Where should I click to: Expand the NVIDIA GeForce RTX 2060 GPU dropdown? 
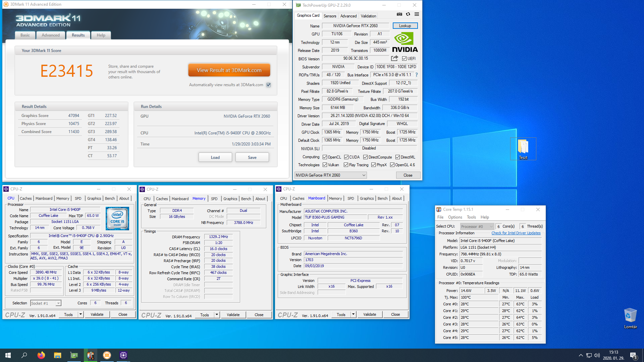tap(364, 175)
